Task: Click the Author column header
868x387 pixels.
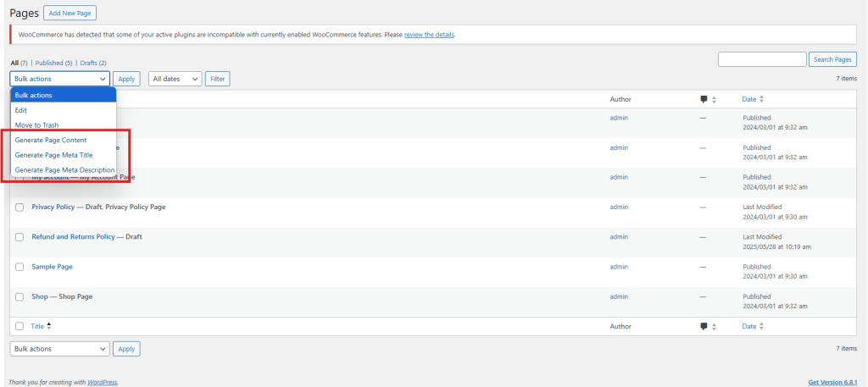Action: (620, 100)
